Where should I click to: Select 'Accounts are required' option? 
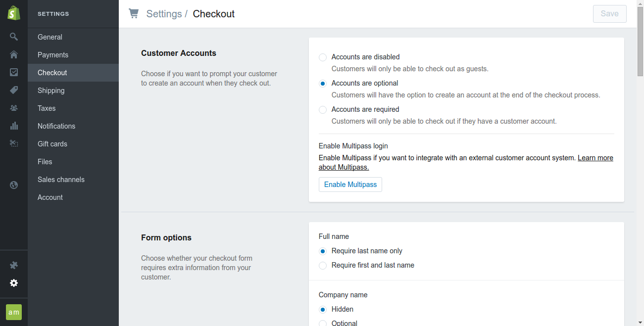tap(323, 110)
